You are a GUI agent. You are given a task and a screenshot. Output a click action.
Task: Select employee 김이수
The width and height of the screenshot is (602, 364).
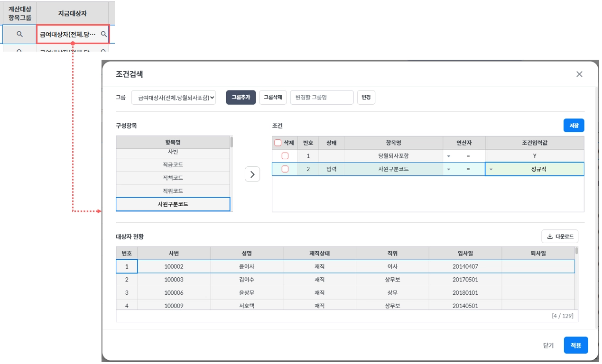tap(247, 280)
